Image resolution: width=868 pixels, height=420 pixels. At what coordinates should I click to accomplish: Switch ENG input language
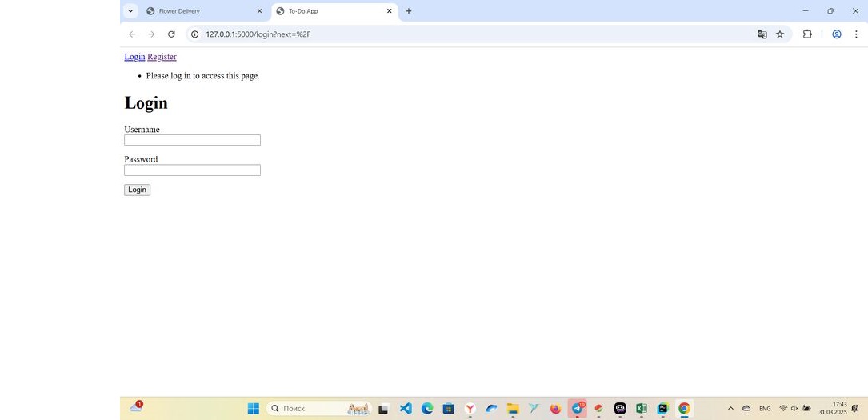pos(765,408)
